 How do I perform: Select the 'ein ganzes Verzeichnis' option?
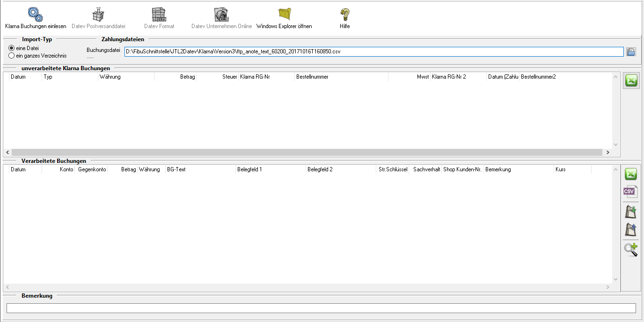click(x=12, y=56)
